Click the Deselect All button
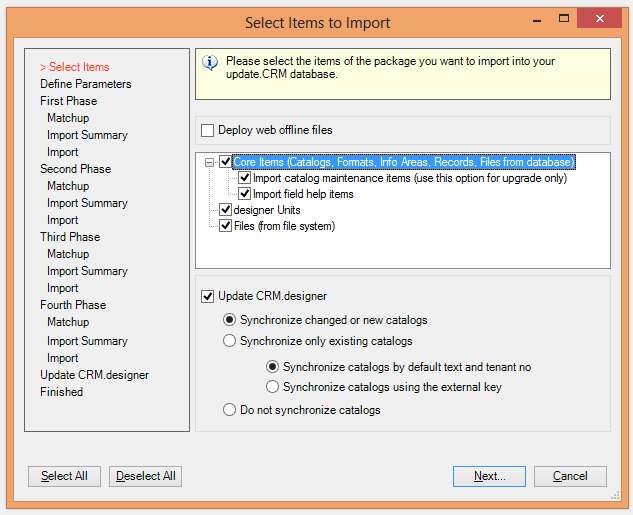Screen dimensions: 633x515 [145, 476]
